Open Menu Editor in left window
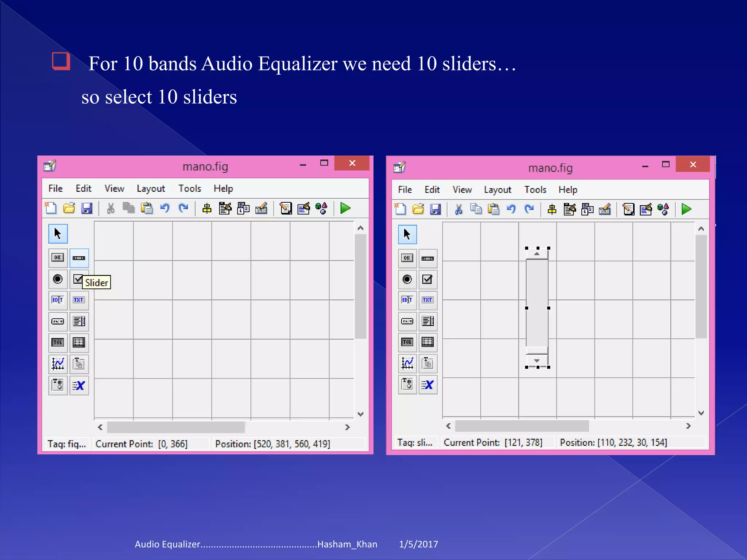The height and width of the screenshot is (560, 747). 225,208
